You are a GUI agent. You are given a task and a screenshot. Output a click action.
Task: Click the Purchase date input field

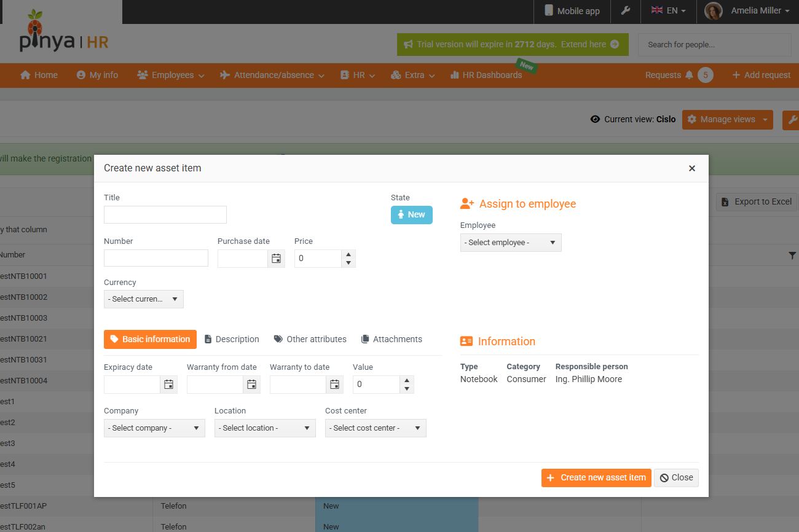(243, 259)
